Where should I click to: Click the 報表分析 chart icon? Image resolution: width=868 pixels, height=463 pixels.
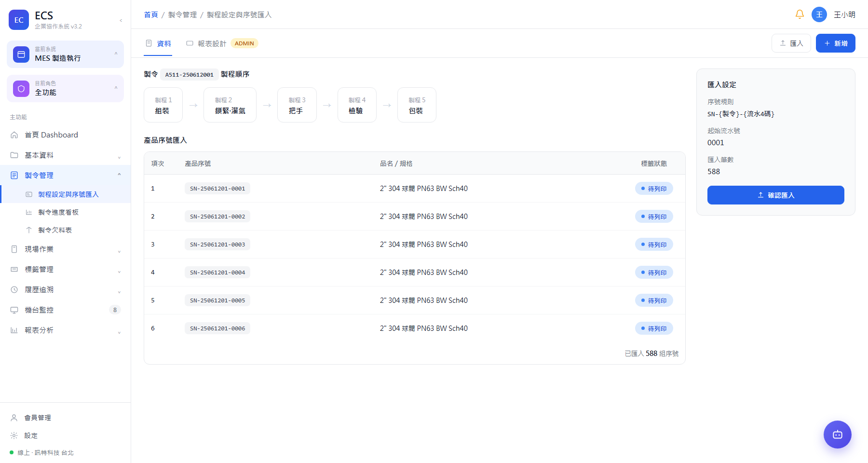[x=14, y=330]
